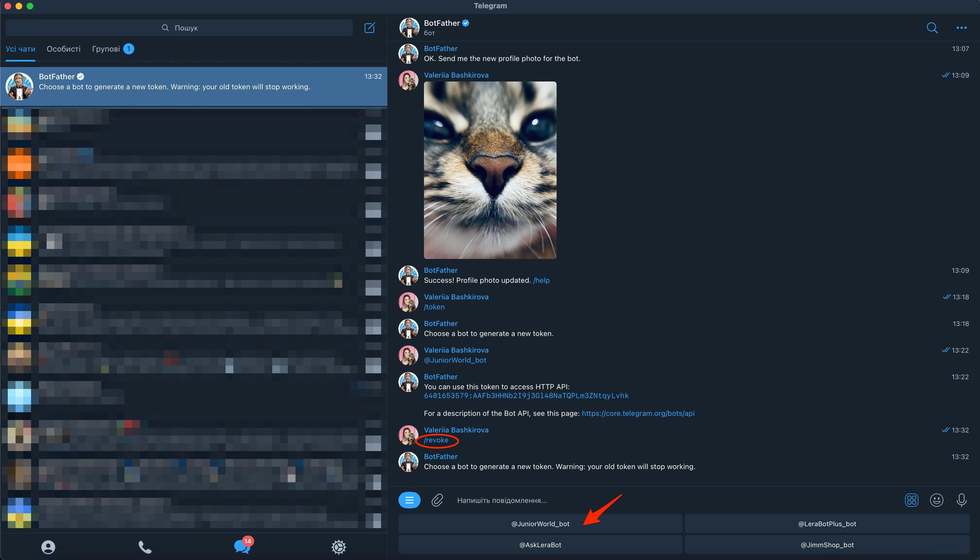Screen dimensions: 980x560
Task: Open the search in chat magnifier icon
Action: point(932,28)
